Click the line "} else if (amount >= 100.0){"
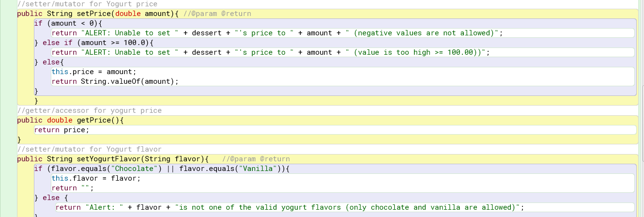 [94, 43]
